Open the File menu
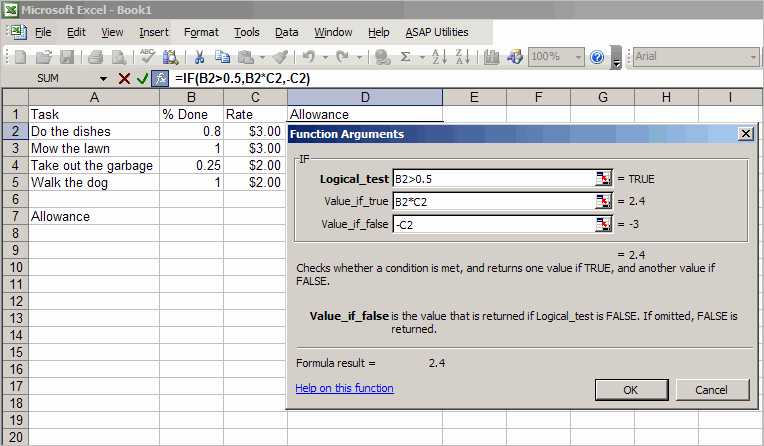Screen dimensions: 764x446 (x=43, y=32)
